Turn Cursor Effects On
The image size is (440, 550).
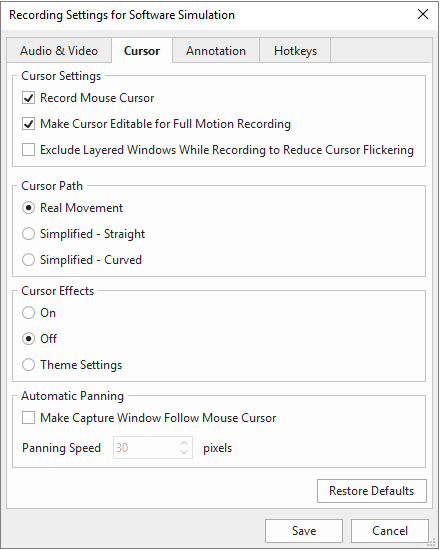pyautogui.click(x=28, y=313)
